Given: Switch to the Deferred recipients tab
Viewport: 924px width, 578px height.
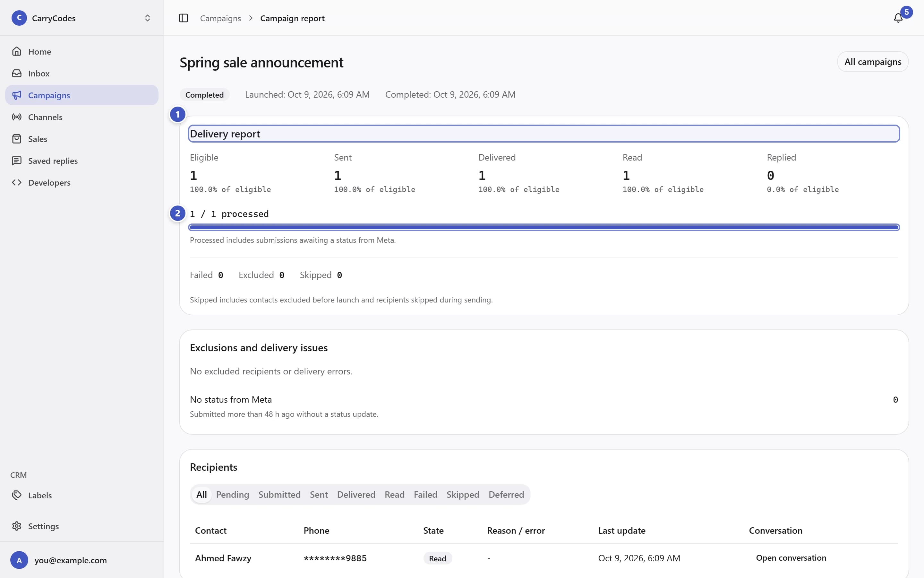Looking at the screenshot, I should pos(506,494).
